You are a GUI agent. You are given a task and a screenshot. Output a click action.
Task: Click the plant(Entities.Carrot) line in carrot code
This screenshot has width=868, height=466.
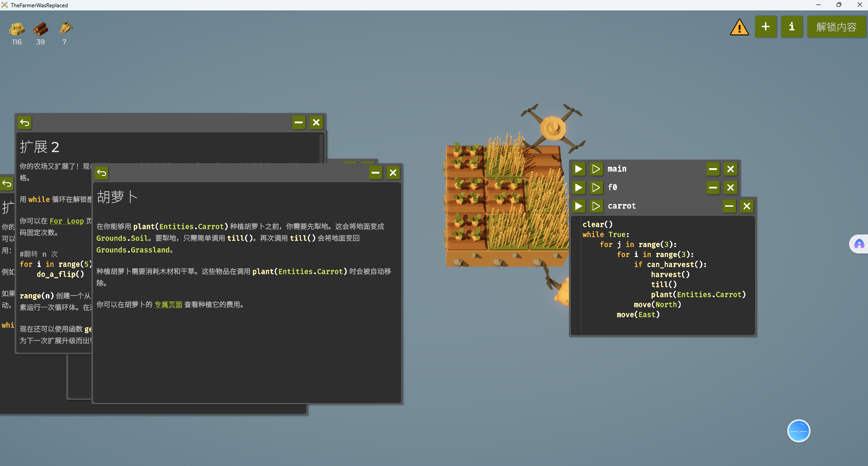(x=698, y=295)
